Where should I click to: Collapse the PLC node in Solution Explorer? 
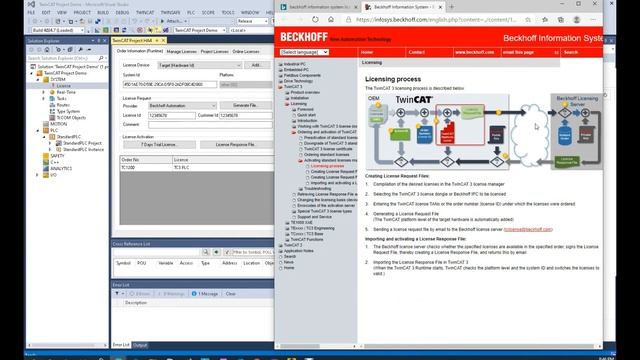38,131
